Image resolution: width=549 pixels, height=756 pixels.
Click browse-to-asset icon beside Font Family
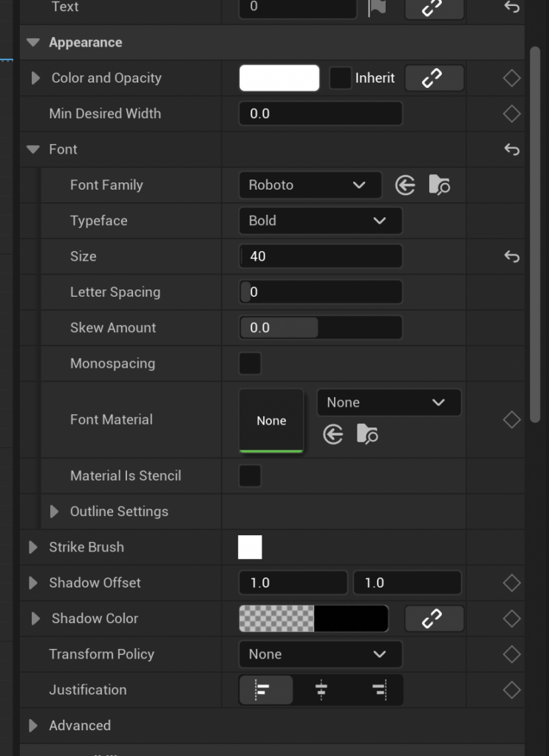pyautogui.click(x=439, y=185)
